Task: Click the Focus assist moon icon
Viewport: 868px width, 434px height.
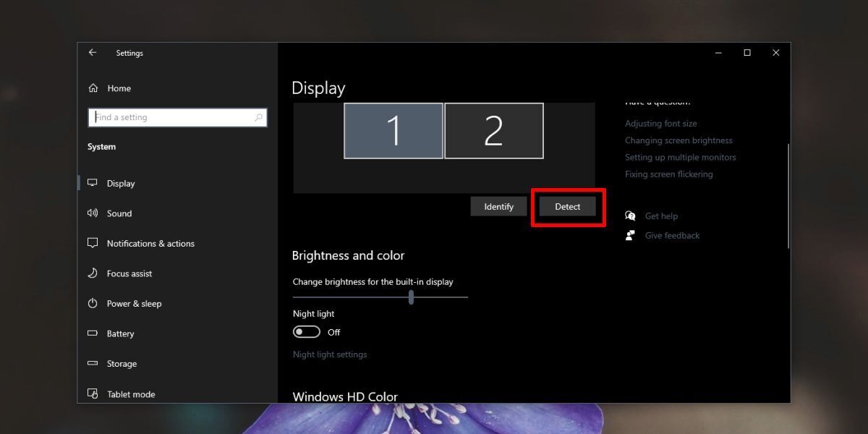Action: (93, 273)
